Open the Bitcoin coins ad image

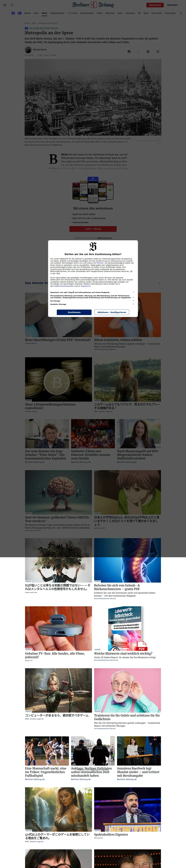pos(58,379)
